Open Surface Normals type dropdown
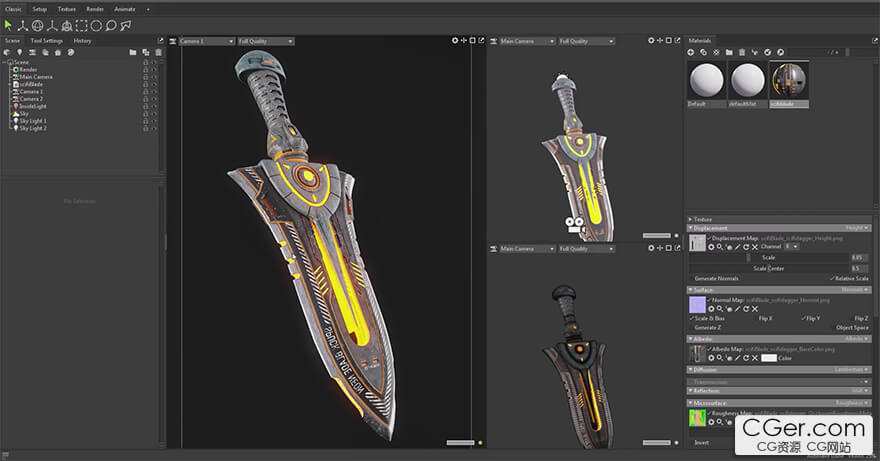 855,290
